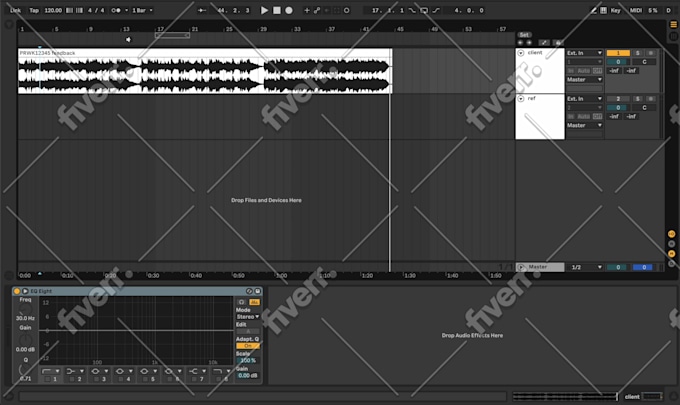Open ref track Ext. In input dropdown
The height and width of the screenshot is (405, 680).
(x=585, y=99)
